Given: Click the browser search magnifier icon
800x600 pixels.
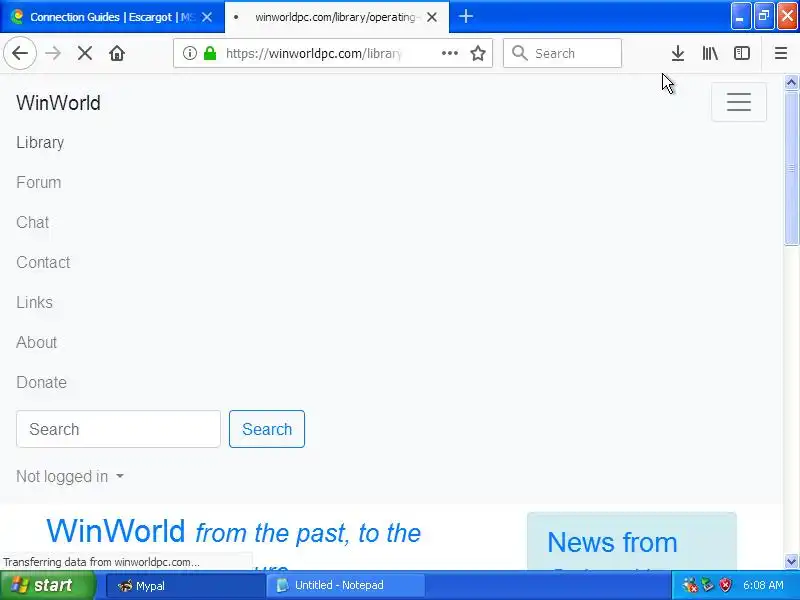Looking at the screenshot, I should 519,53.
